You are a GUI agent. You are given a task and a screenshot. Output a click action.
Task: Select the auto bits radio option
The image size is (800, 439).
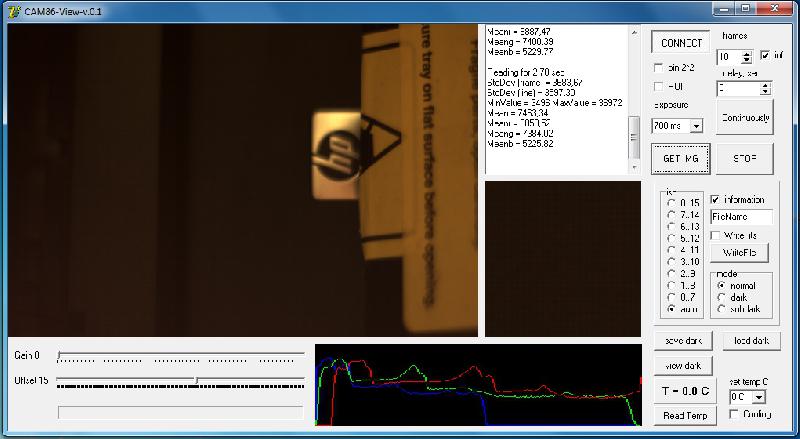tap(671, 309)
